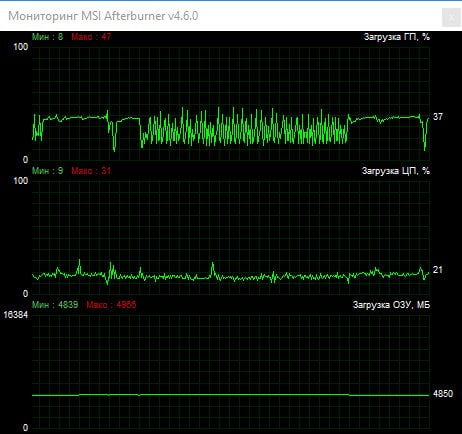Viewport: 462px width, 434px height.
Task: Select the 'Загрузка ОЗУ, МБ' graph title
Action: coord(391,304)
